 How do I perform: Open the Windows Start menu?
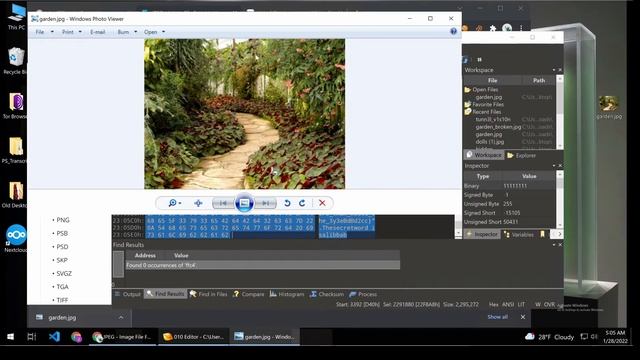[11, 337]
